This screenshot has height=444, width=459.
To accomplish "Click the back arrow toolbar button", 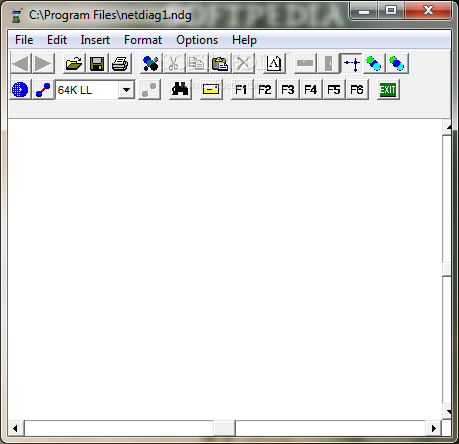I will (x=21, y=63).
